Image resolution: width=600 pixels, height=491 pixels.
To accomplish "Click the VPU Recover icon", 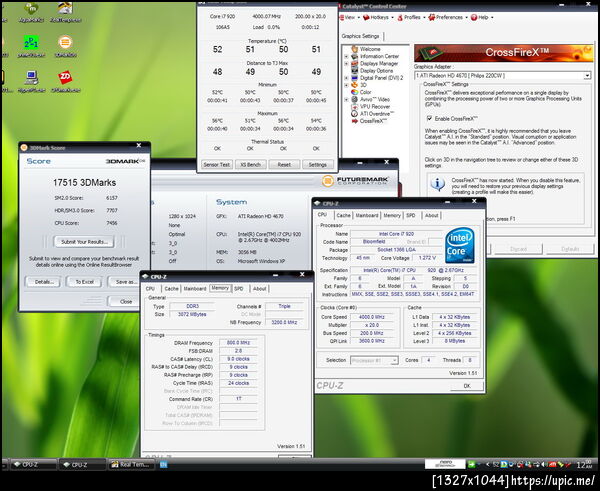I will 355,107.
